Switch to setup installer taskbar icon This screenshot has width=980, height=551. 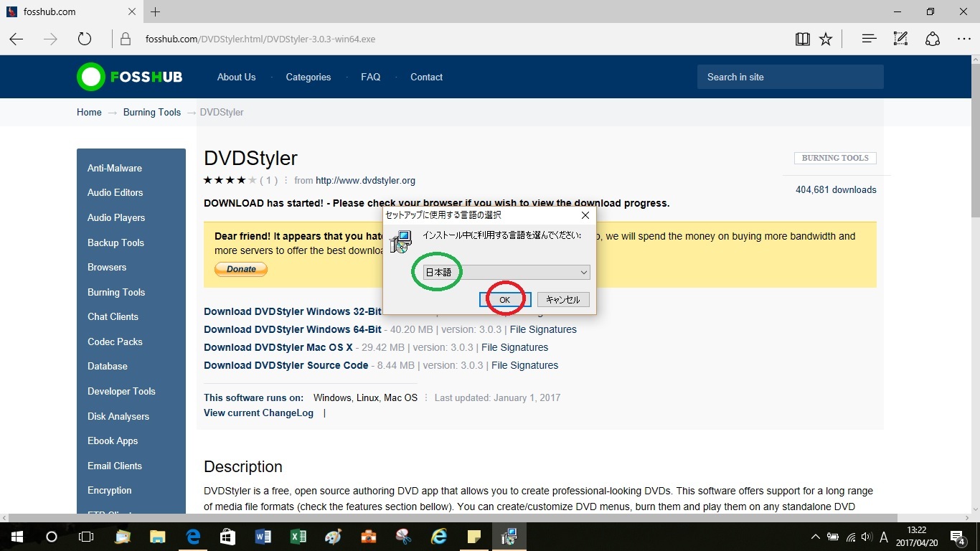point(509,537)
